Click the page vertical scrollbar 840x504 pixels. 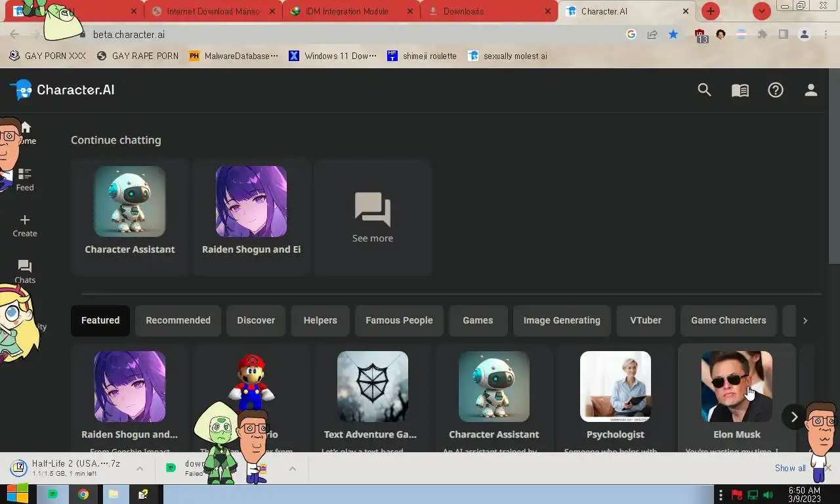(x=835, y=165)
